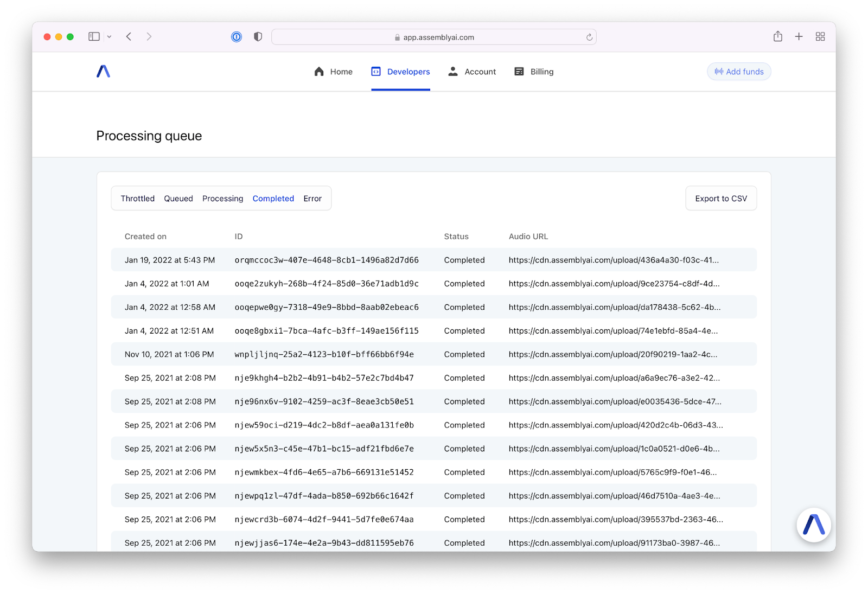Open a new tab with plus icon
Image resolution: width=868 pixels, height=594 pixels.
pos(799,36)
